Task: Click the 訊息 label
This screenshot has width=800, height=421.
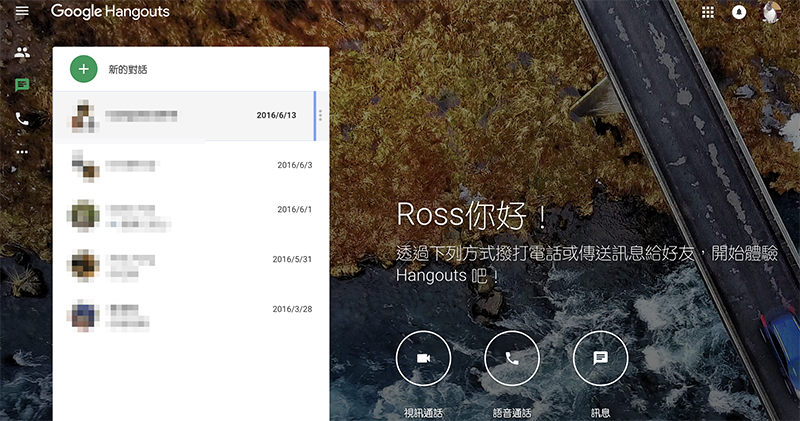Action: coord(601,413)
